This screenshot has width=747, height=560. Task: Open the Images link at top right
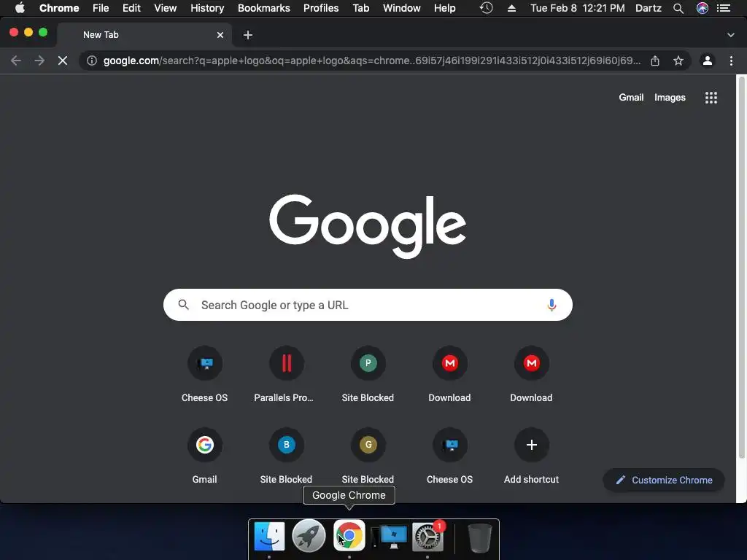pyautogui.click(x=670, y=97)
